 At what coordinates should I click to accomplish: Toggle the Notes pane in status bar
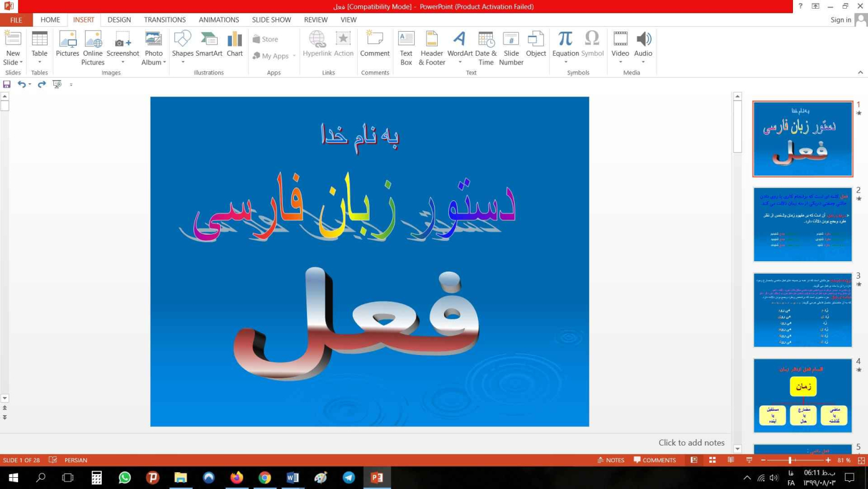611,460
